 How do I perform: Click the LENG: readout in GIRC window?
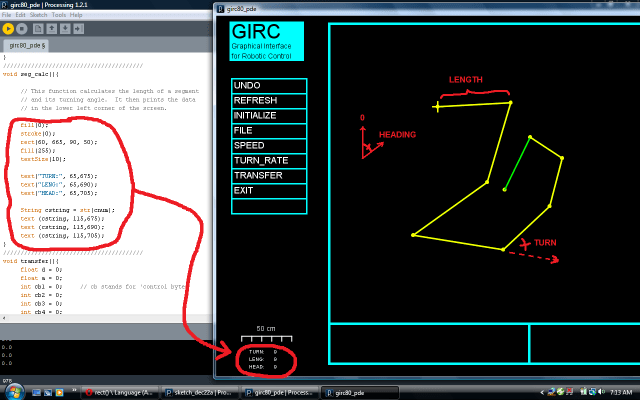click(263, 360)
